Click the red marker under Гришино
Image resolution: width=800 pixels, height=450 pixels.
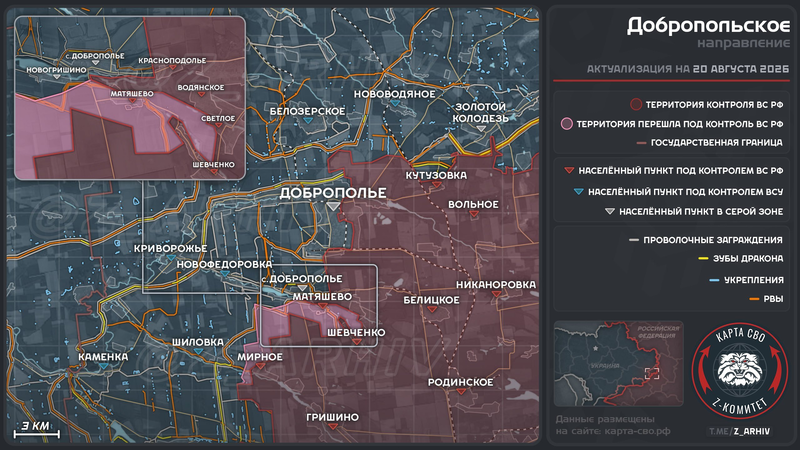[x=333, y=427]
